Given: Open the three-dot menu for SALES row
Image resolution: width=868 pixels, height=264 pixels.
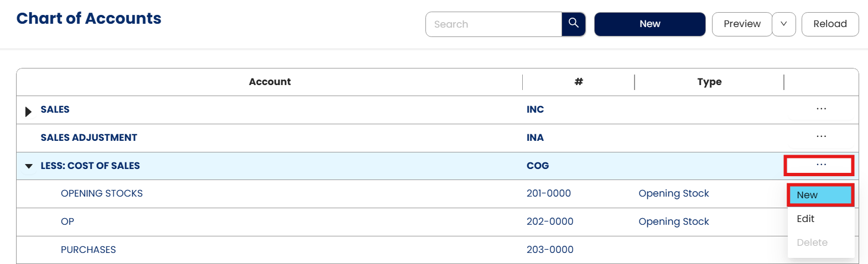Looking at the screenshot, I should pos(821,109).
